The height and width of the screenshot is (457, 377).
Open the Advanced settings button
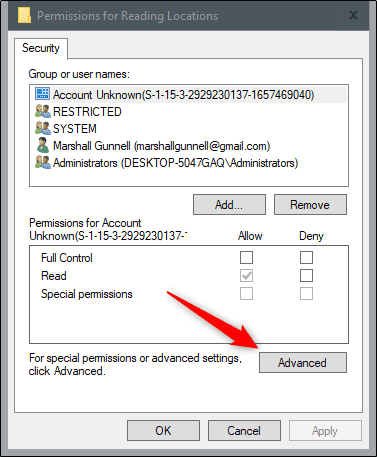[x=303, y=362]
